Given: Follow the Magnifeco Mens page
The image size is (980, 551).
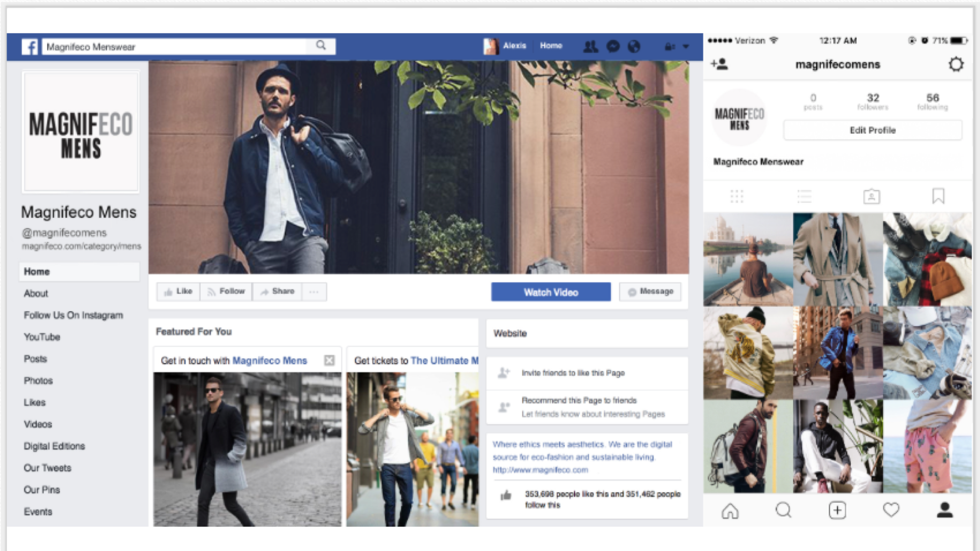Looking at the screenshot, I should tap(226, 292).
